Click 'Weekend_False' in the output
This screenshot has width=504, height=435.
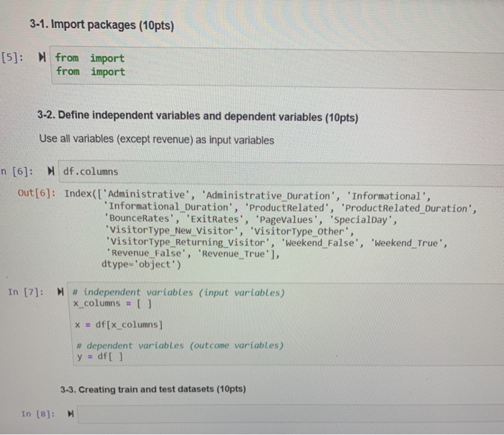(320, 243)
